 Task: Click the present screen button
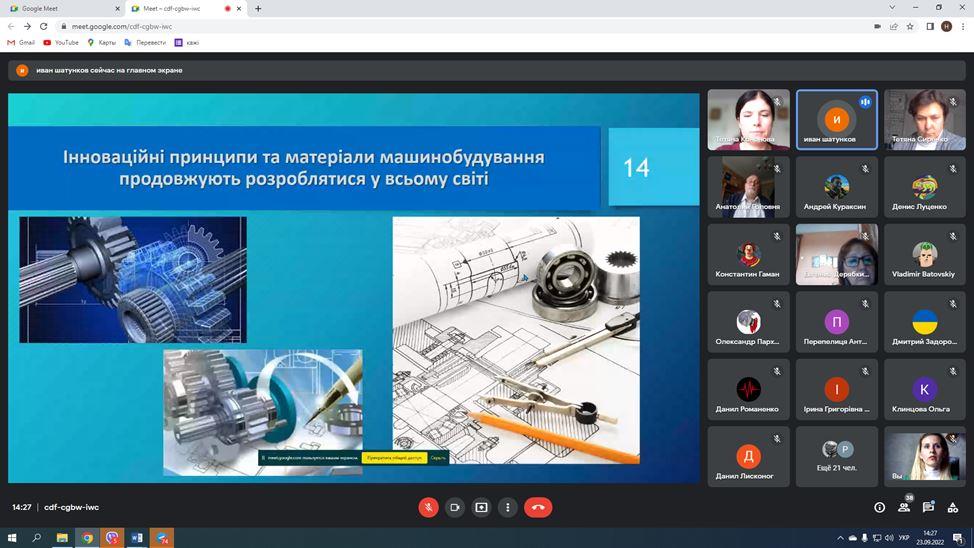tap(481, 508)
